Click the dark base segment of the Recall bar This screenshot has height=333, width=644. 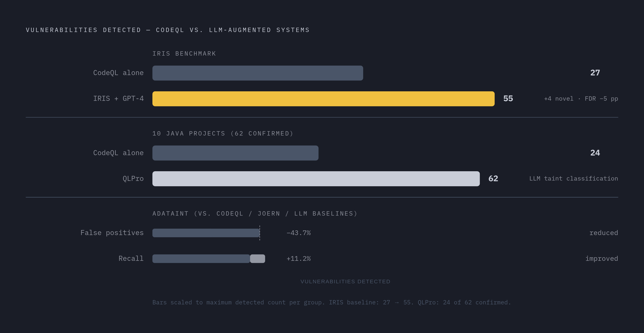pos(201,259)
